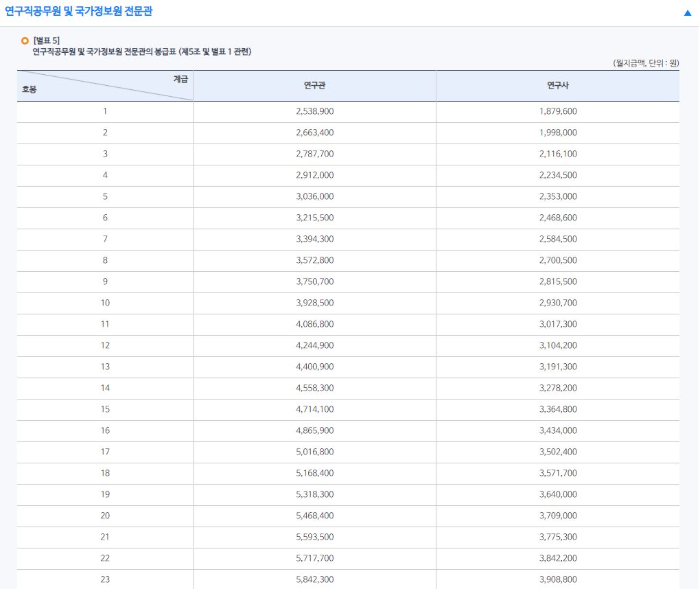Select the value 3,571,700
Screen dimensions: 700x589
[x=558, y=473]
